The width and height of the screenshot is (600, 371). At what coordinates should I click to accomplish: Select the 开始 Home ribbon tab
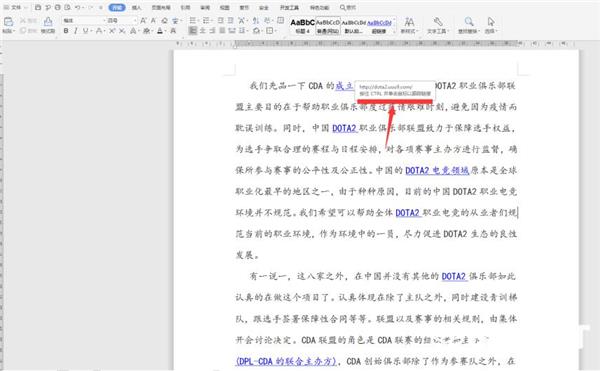[x=117, y=7]
